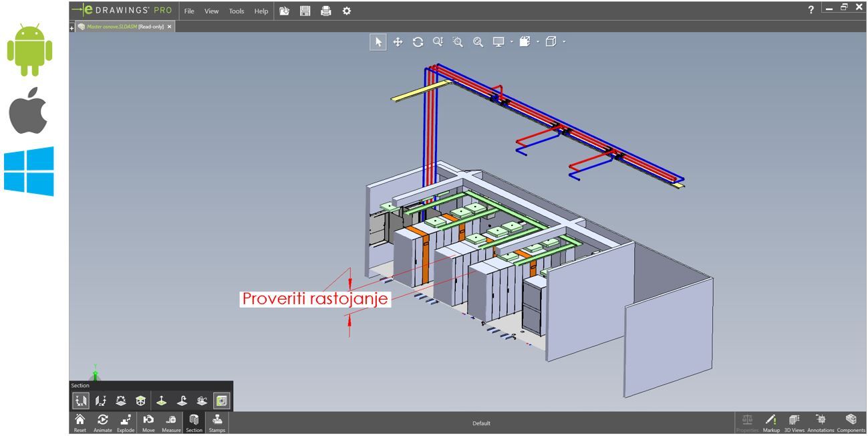Click the Animate button

pos(102,422)
